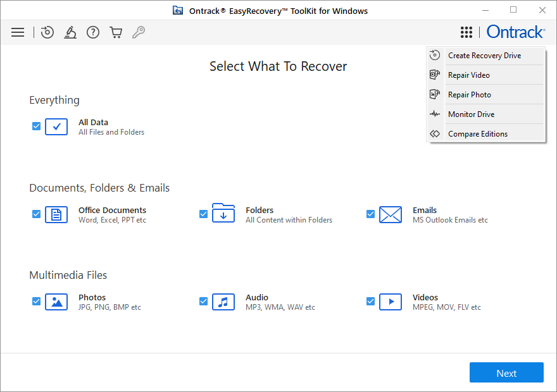
Task: Click the resume recovery icon in toolbar
Action: tap(47, 32)
